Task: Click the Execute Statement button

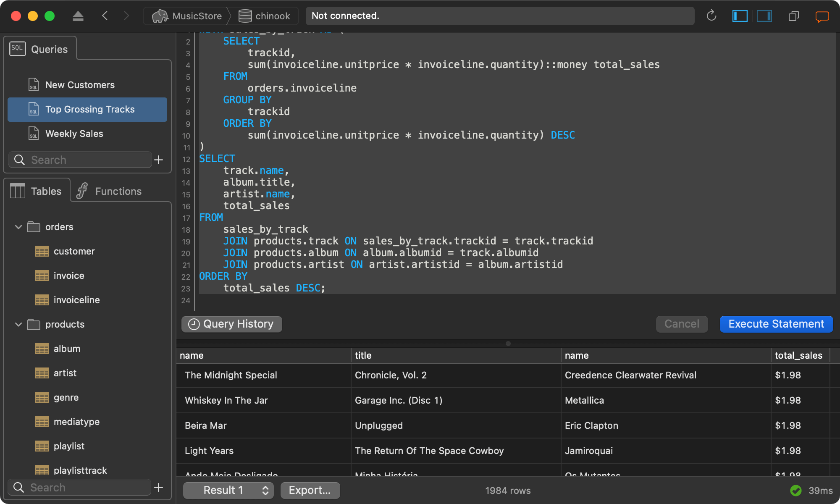Action: [x=776, y=324]
